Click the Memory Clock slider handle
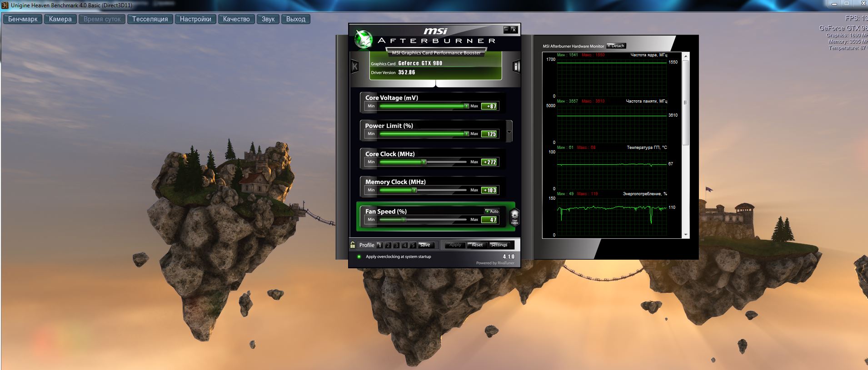Image resolution: width=868 pixels, height=370 pixels. coord(414,190)
